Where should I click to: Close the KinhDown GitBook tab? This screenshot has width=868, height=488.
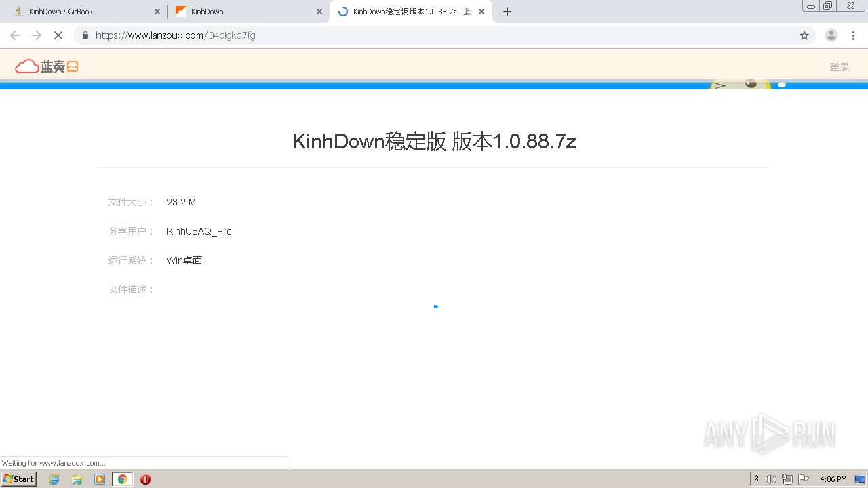pos(157,12)
